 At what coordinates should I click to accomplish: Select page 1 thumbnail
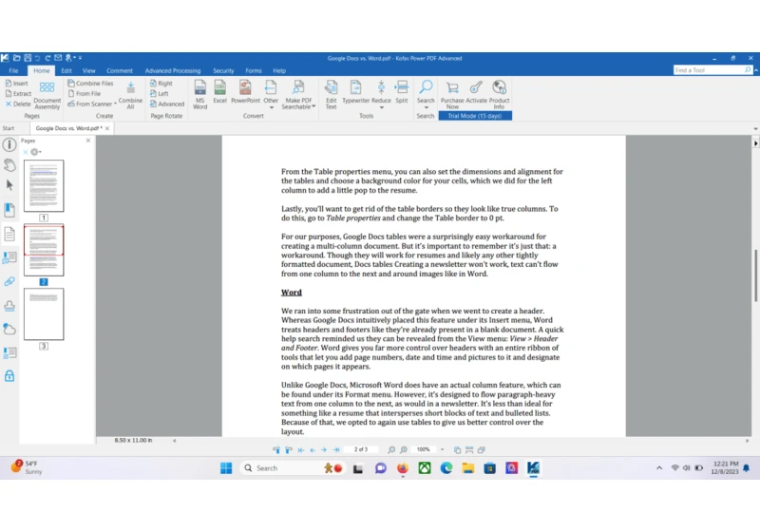click(x=44, y=185)
